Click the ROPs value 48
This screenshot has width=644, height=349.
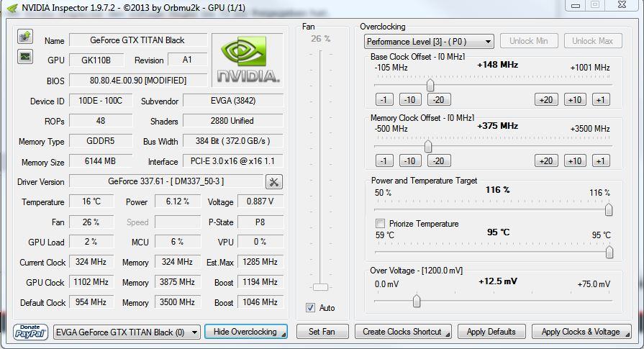pyautogui.click(x=101, y=121)
